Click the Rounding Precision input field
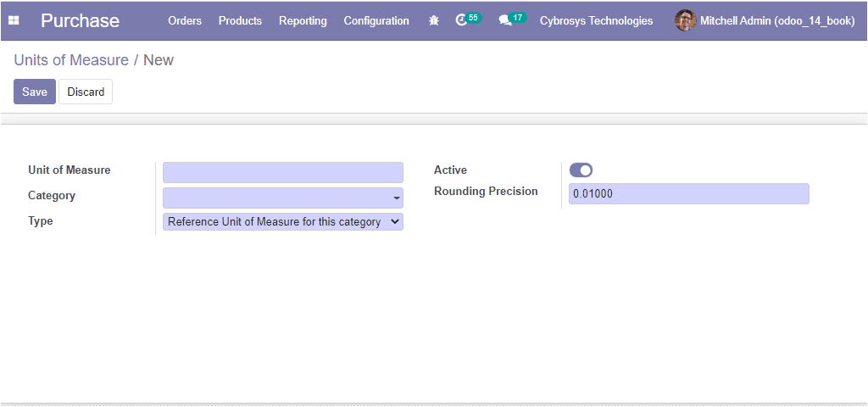 click(x=689, y=194)
